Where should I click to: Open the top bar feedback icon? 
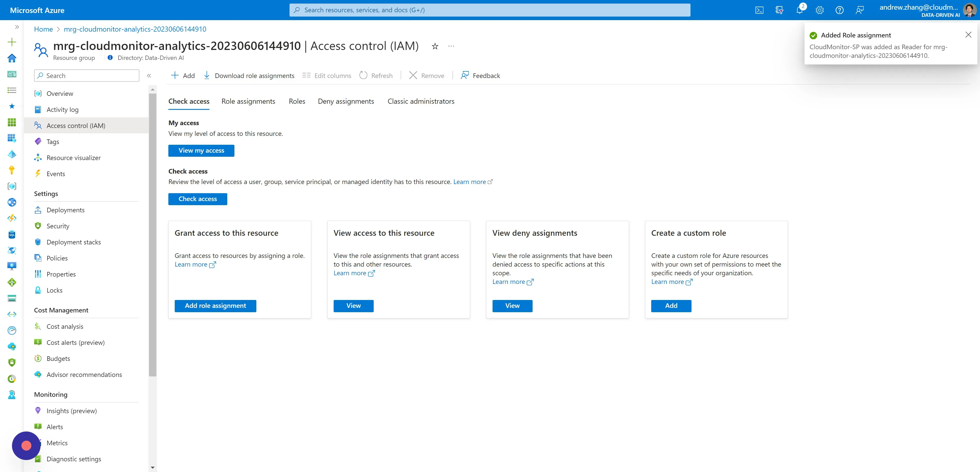[860, 10]
